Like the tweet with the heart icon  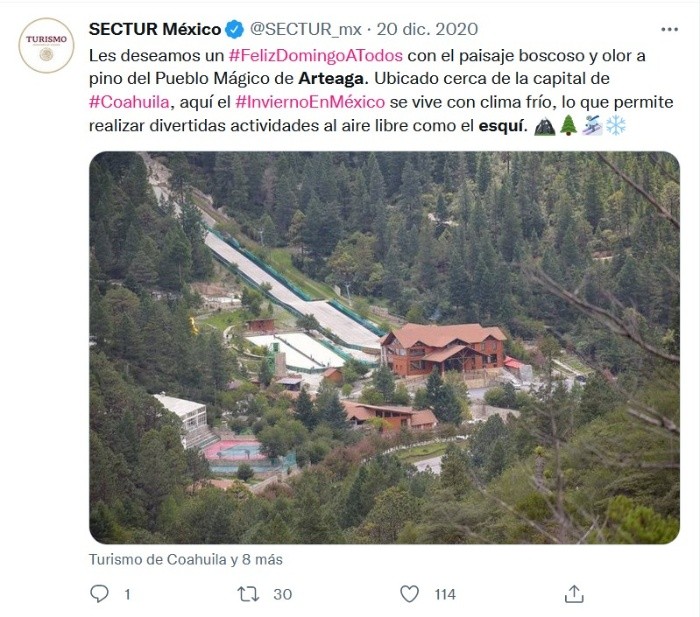[x=410, y=594]
